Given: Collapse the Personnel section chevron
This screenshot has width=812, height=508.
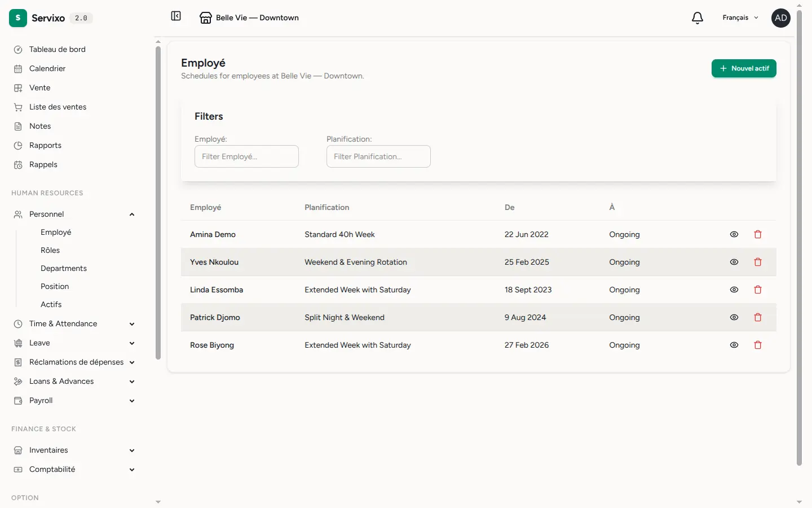Looking at the screenshot, I should pos(132,214).
